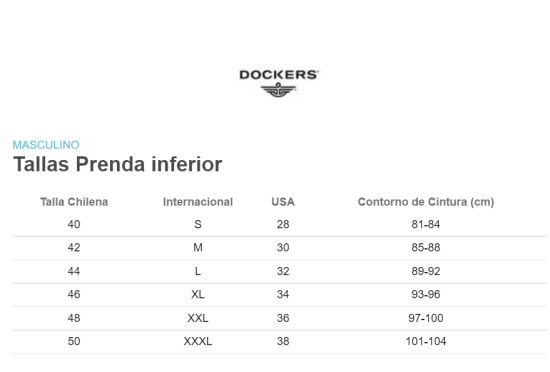Click the MASCULINO label
Image resolution: width=550 pixels, height=372 pixels.
tap(46, 145)
